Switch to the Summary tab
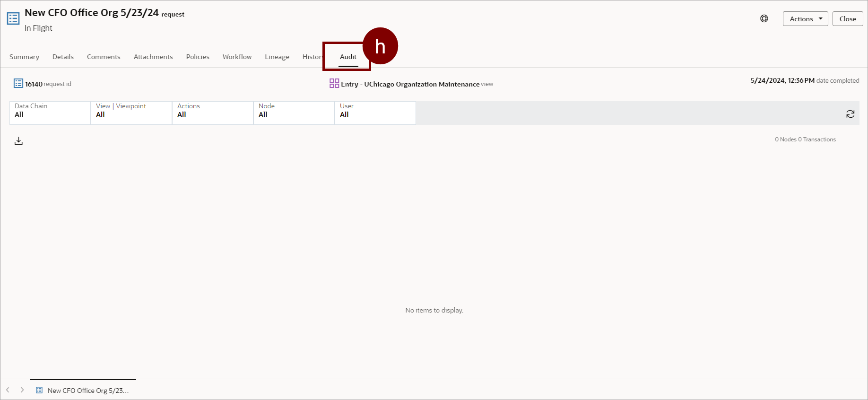 24,57
